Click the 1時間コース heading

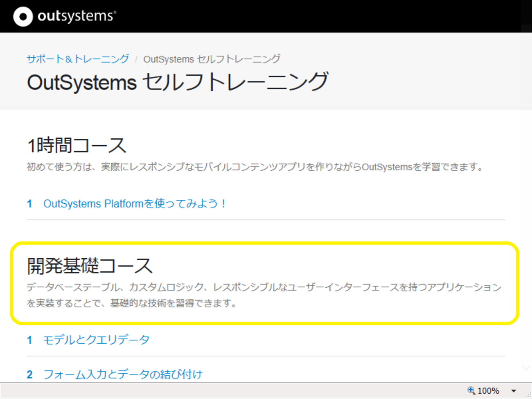click(x=77, y=146)
